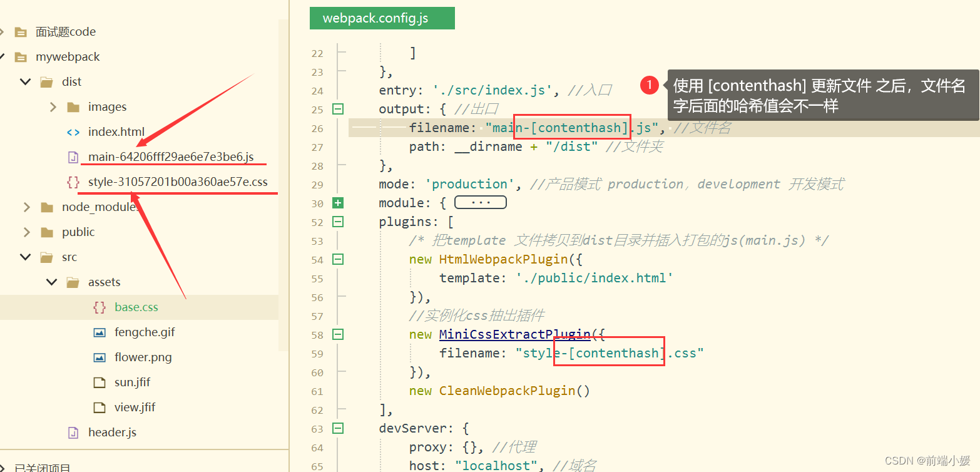The height and width of the screenshot is (472, 980).
Task: Click the src folder icon
Action: (46, 257)
